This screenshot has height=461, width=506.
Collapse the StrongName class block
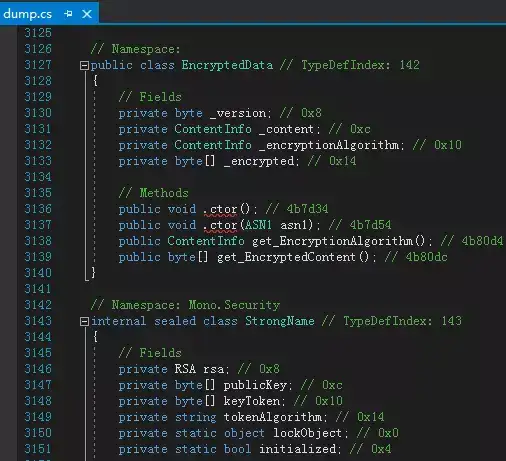84,321
